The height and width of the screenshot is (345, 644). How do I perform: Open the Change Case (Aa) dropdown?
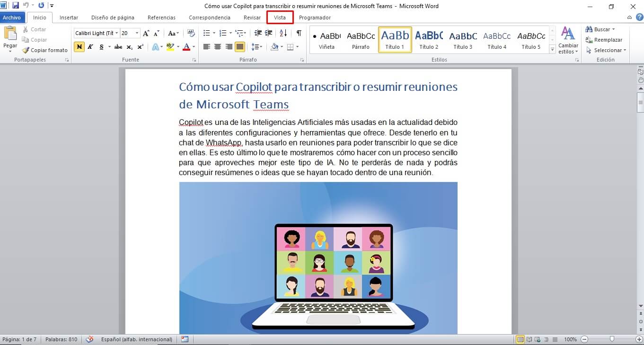pyautogui.click(x=174, y=33)
